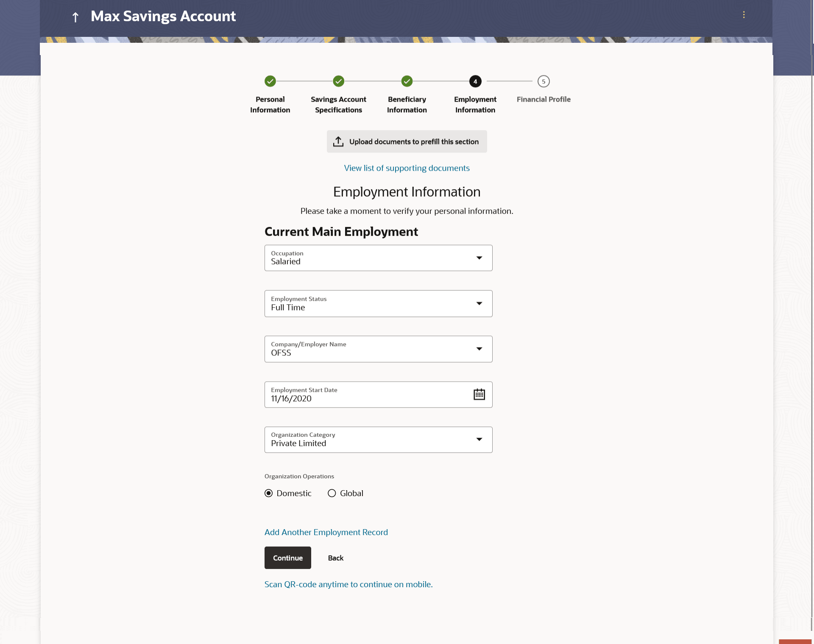Select the Domestic radio button
The image size is (814, 644).
click(x=269, y=493)
